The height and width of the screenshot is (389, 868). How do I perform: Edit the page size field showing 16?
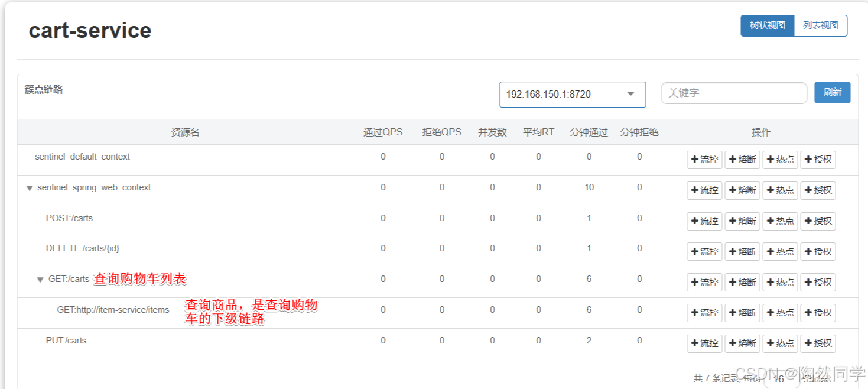point(781,379)
